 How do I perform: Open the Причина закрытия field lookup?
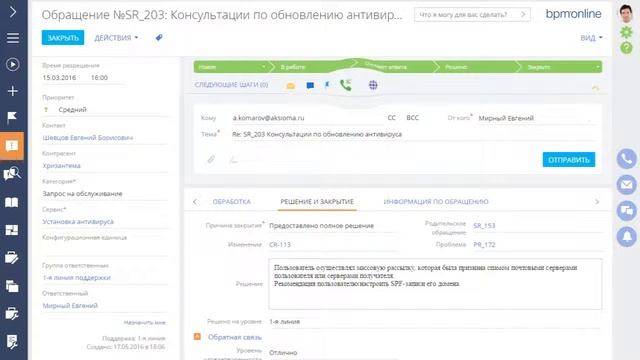point(333,226)
